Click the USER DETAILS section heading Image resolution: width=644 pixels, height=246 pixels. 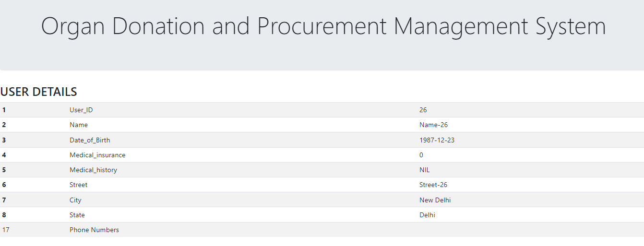[x=39, y=92]
